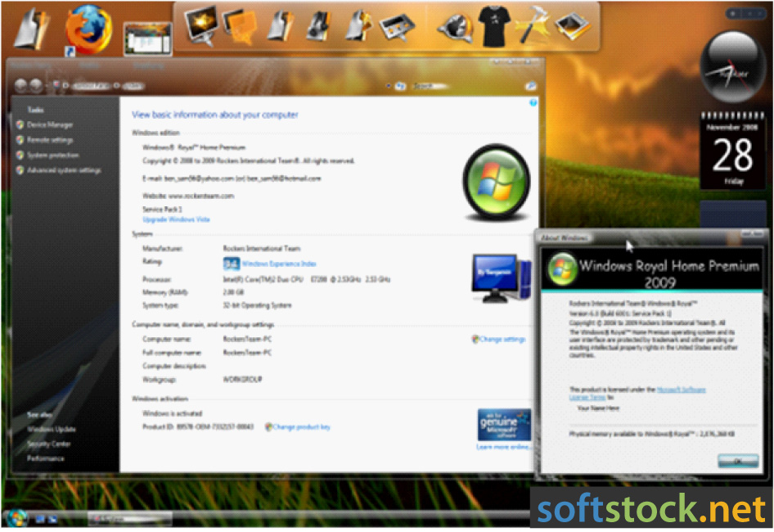The height and width of the screenshot is (532, 774).
Task: Click the green Windows logo orb in System window
Action: tap(496, 182)
